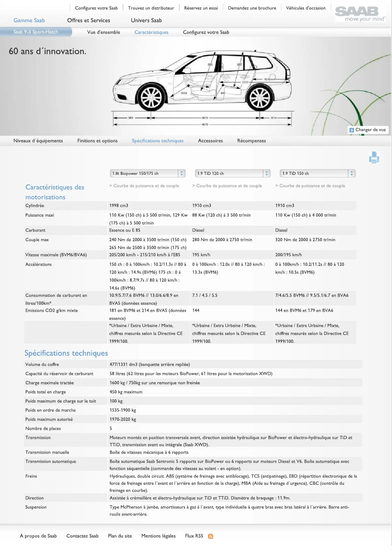Viewport: 392px width, 555px height.
Task: Click Réservez un essai link
Action: [201, 8]
